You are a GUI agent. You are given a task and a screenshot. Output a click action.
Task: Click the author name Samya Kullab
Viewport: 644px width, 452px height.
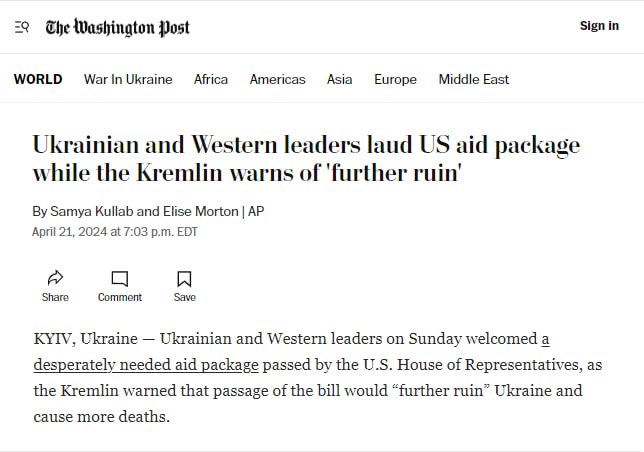pos(92,211)
